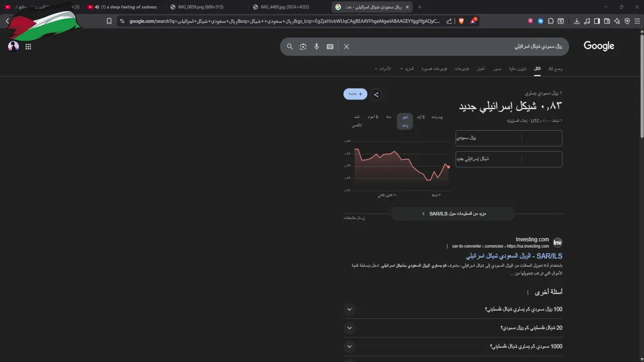644x362 pixels.
Task: Clear the search query with X
Action: (x=346, y=46)
